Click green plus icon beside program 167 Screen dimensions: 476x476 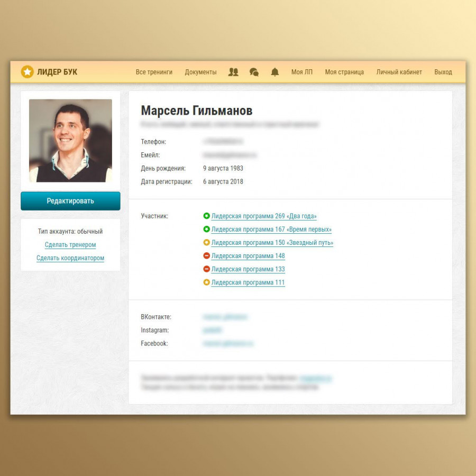coord(206,229)
